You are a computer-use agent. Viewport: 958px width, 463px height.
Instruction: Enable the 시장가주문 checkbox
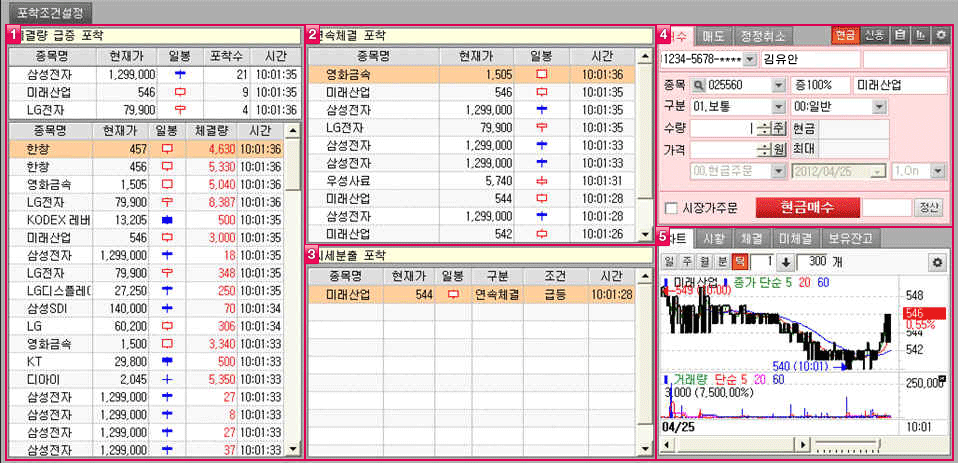click(671, 208)
